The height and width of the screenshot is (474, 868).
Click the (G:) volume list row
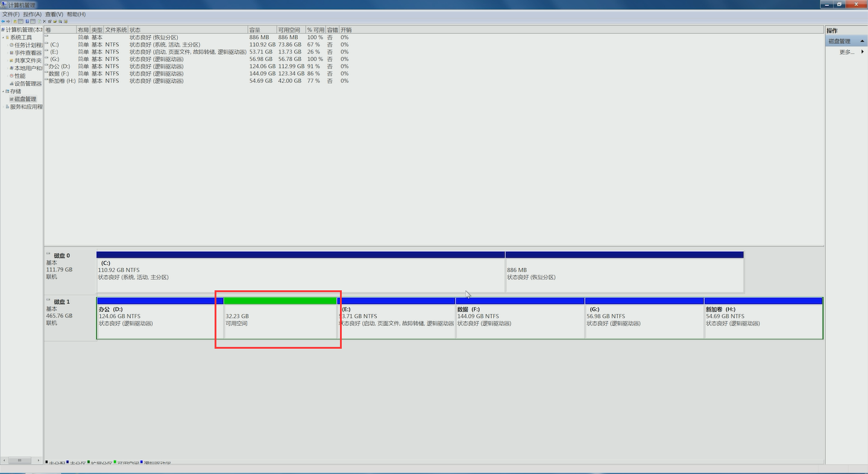pyautogui.click(x=198, y=59)
